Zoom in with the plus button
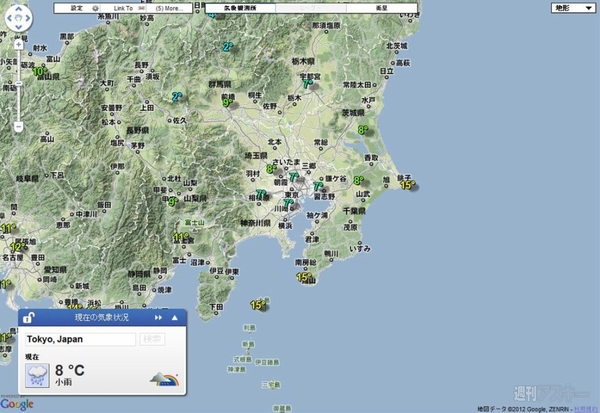Image resolution: width=600 pixels, height=413 pixels. (18, 45)
